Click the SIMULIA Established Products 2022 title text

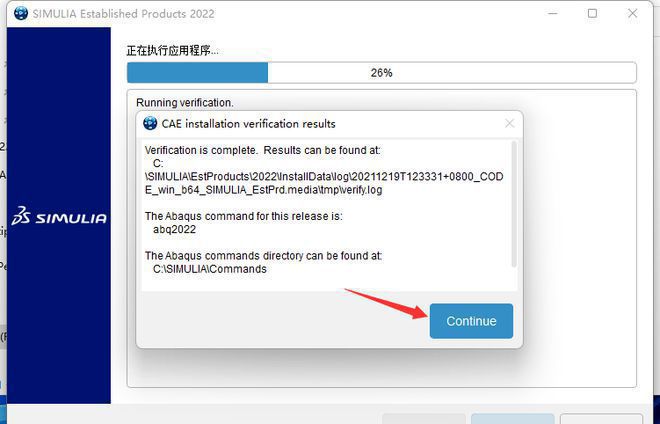pos(124,13)
